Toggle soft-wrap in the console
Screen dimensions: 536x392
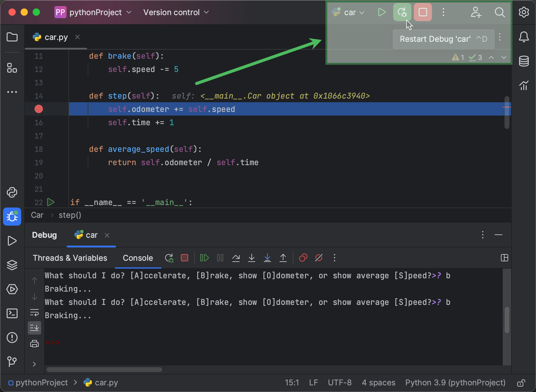tap(34, 312)
